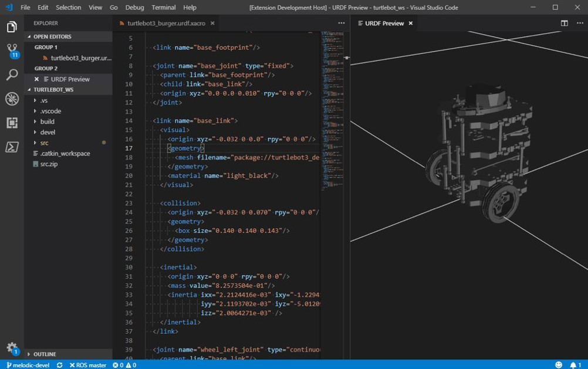Click ROS master in the status bar
Viewport: 588px width, 369px height.
point(86,364)
